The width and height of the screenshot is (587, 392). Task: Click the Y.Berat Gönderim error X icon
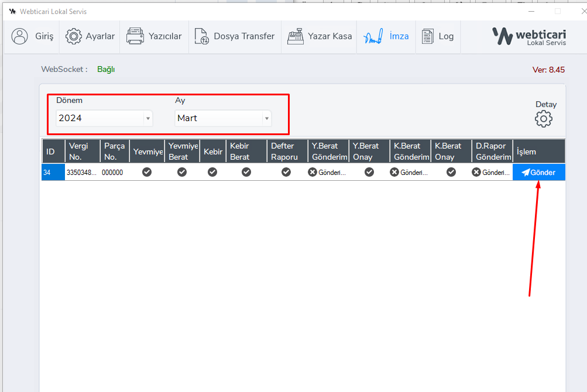coord(313,172)
